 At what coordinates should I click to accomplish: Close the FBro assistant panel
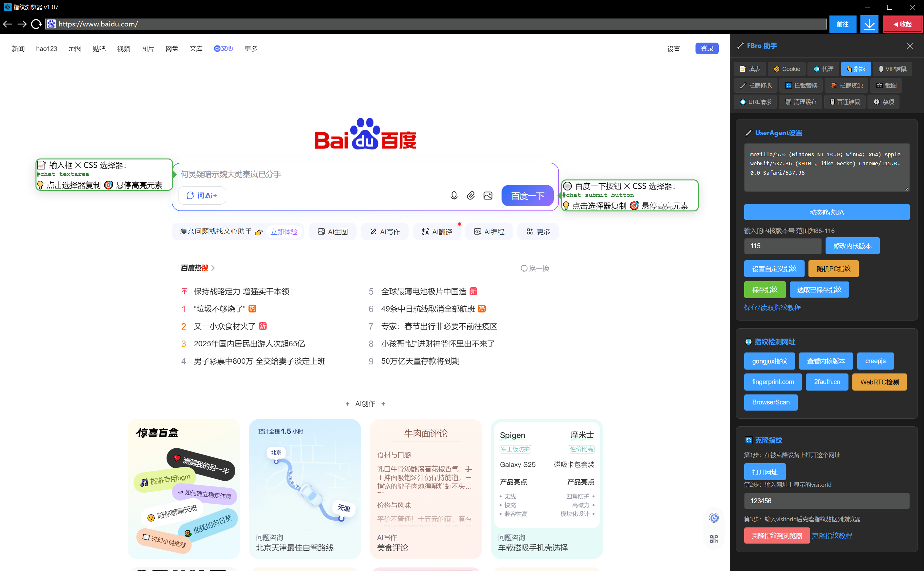(910, 46)
